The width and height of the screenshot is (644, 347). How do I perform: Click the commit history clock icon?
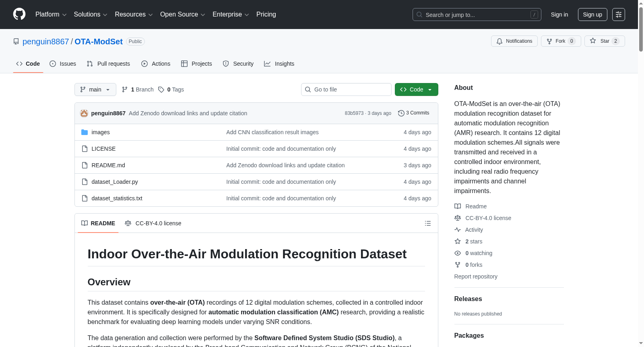click(x=401, y=113)
